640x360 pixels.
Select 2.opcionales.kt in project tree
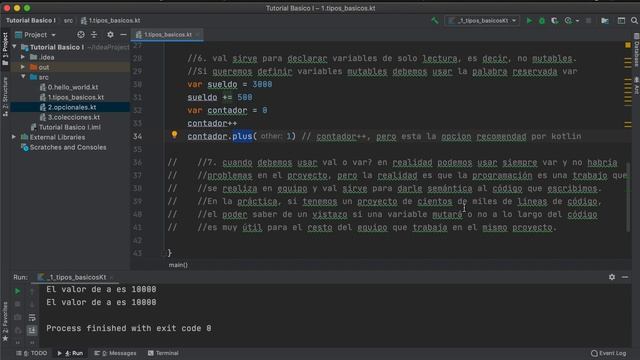point(68,107)
